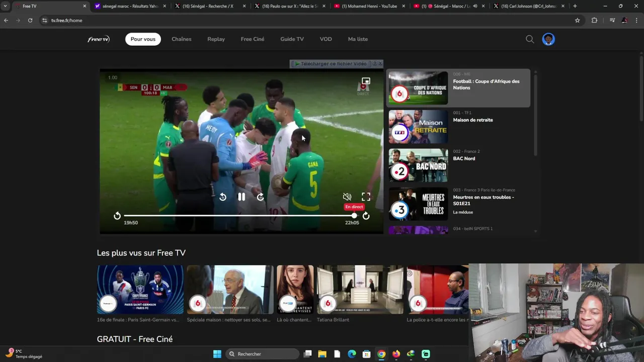The height and width of the screenshot is (362, 644).
Task: Open the Free Ciné menu item
Action: click(x=253, y=39)
